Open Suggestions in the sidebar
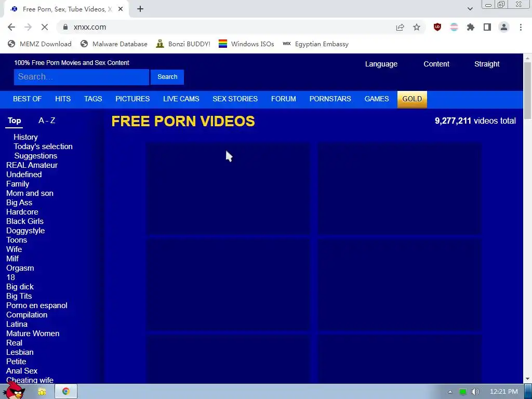Screen dimensions: 532x399 click(36, 156)
